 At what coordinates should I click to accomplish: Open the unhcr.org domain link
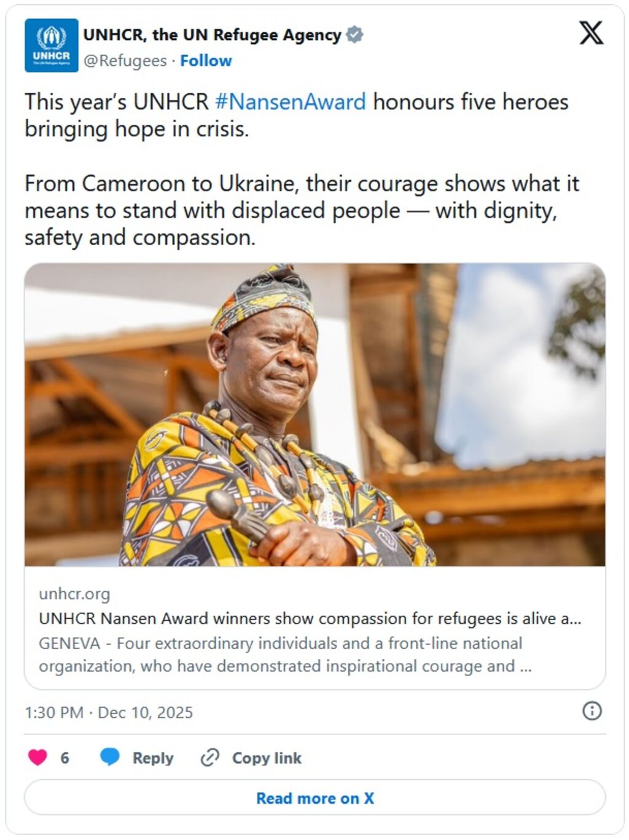74,594
